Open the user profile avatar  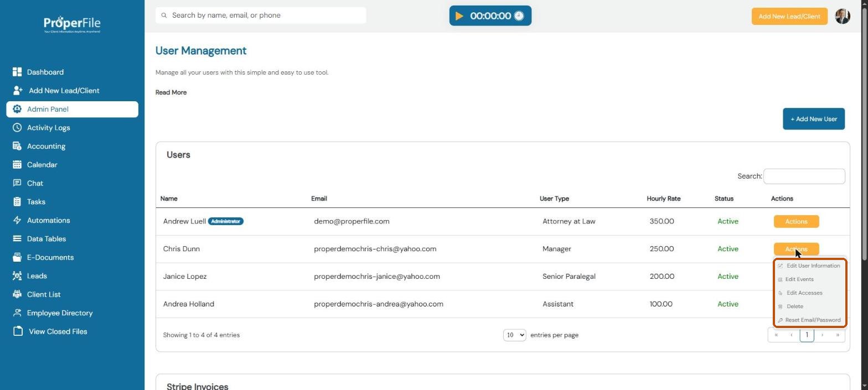click(843, 16)
